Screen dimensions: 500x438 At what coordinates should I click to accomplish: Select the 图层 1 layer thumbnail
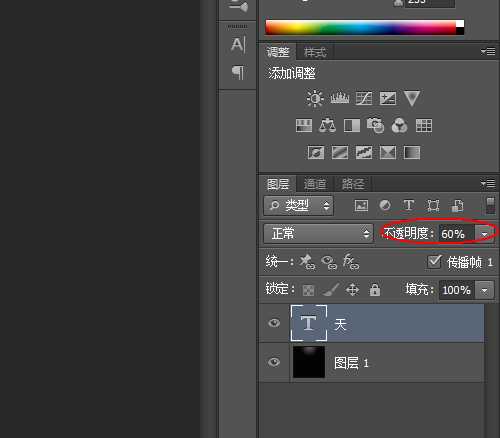(x=309, y=362)
